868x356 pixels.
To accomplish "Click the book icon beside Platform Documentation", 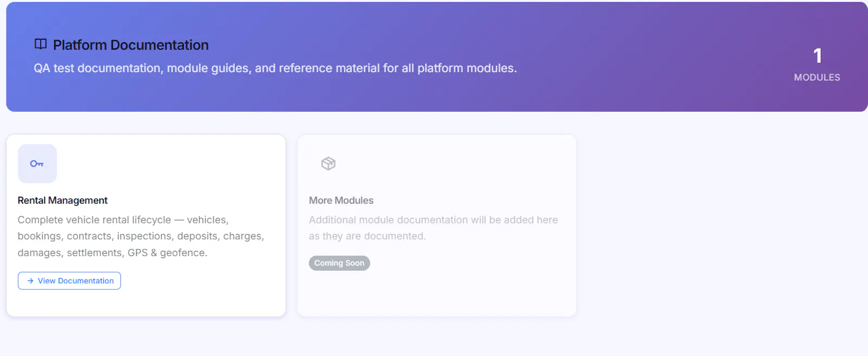I will click(41, 44).
